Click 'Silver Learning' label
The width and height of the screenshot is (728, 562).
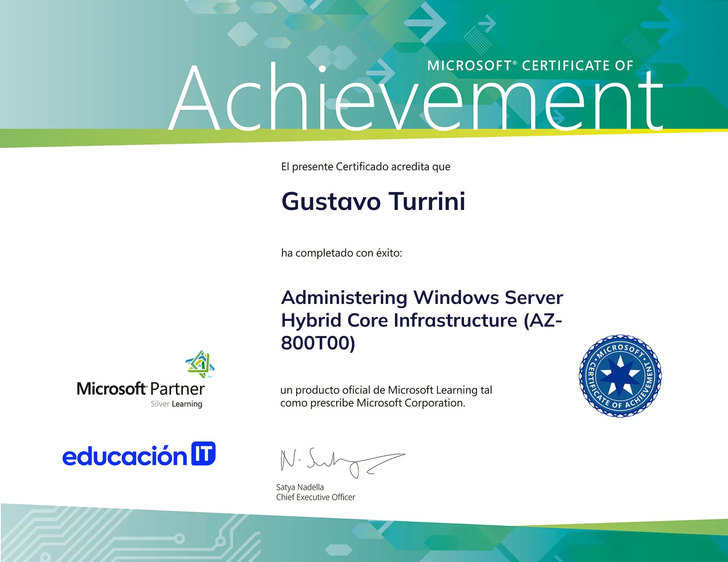coord(176,404)
